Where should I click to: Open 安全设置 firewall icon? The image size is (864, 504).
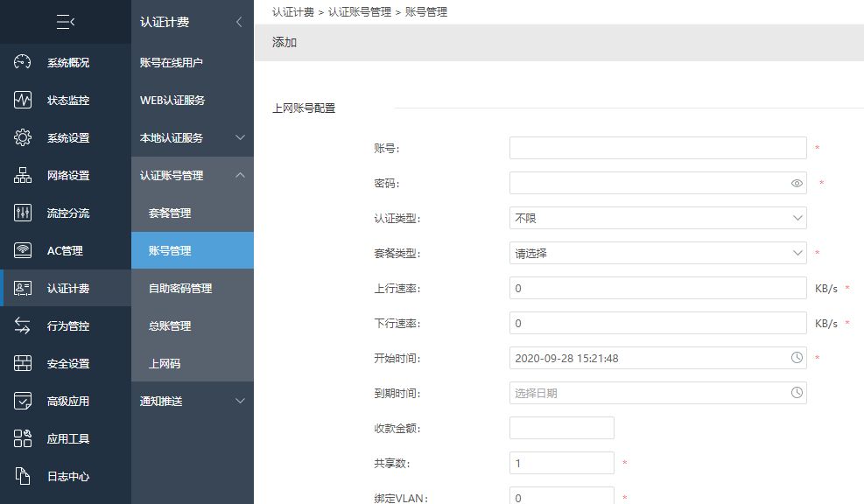pyautogui.click(x=23, y=364)
